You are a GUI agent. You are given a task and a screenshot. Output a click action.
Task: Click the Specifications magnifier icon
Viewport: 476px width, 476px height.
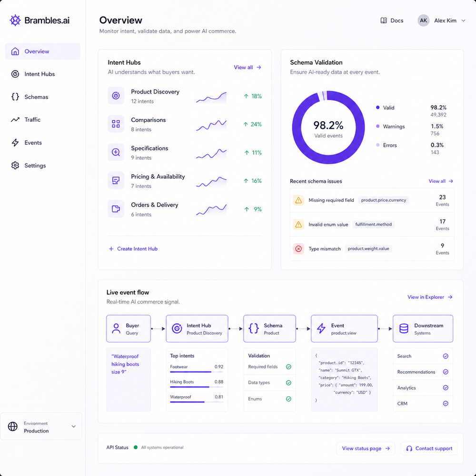(x=116, y=152)
